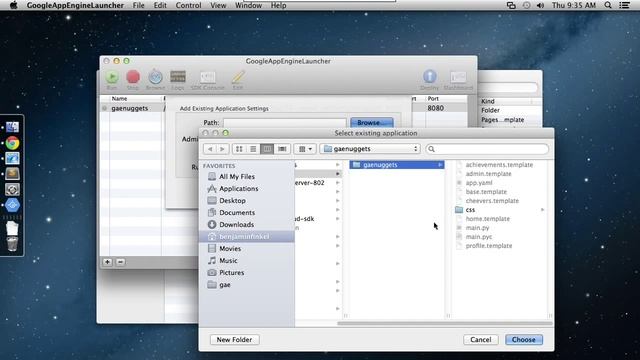Open the Help menu
Image resolution: width=640 pixels, height=360 pixels.
[278, 5]
